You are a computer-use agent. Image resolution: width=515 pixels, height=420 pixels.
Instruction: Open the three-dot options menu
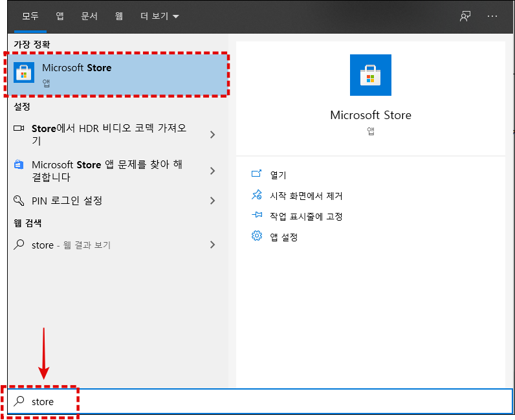[x=492, y=16]
